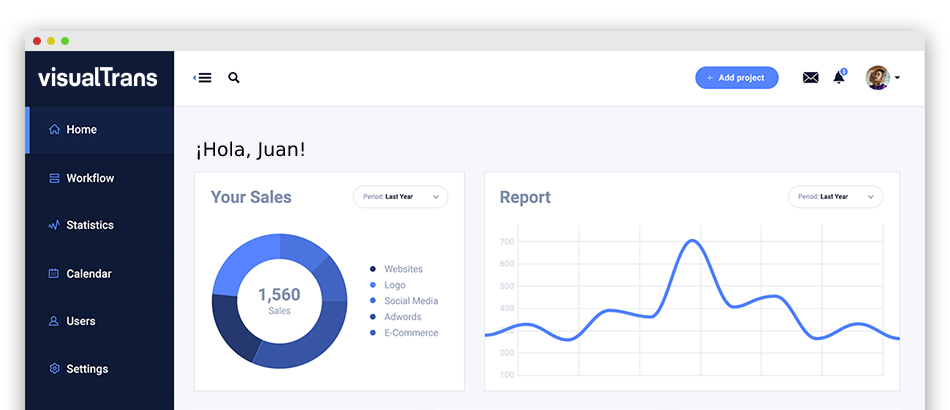The height and width of the screenshot is (410, 950).
Task: Select the Websites legend dot
Action: coord(373,269)
